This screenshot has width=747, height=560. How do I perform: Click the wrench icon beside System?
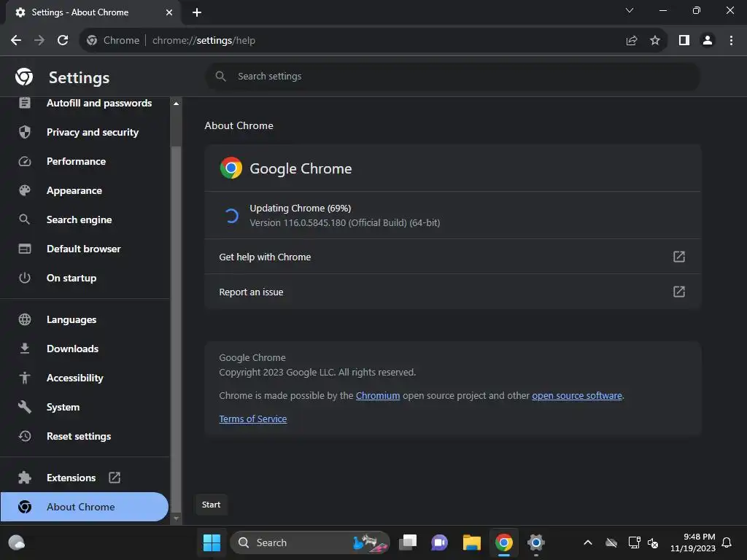coord(25,407)
